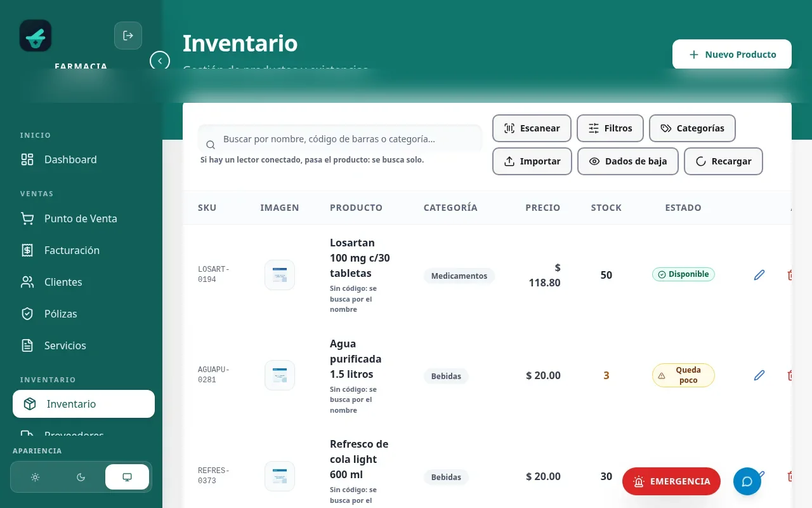Open the Losartan product image thumbnail
Image resolution: width=812 pixels, height=508 pixels.
click(280, 275)
